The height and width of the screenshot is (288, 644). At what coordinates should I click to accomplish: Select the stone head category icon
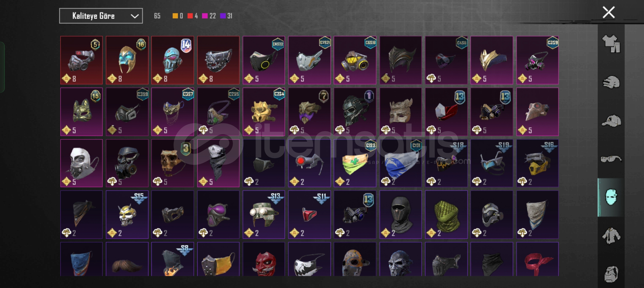(x=611, y=274)
